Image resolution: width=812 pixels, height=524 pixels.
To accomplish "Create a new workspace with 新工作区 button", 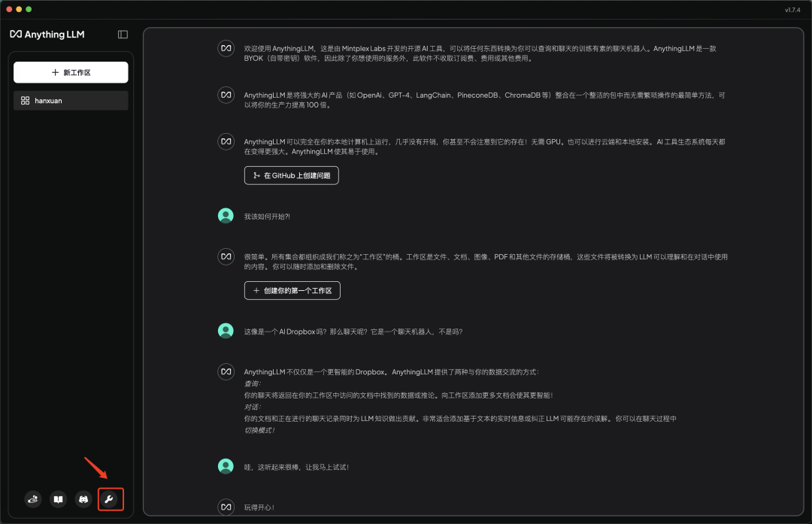I will [71, 72].
